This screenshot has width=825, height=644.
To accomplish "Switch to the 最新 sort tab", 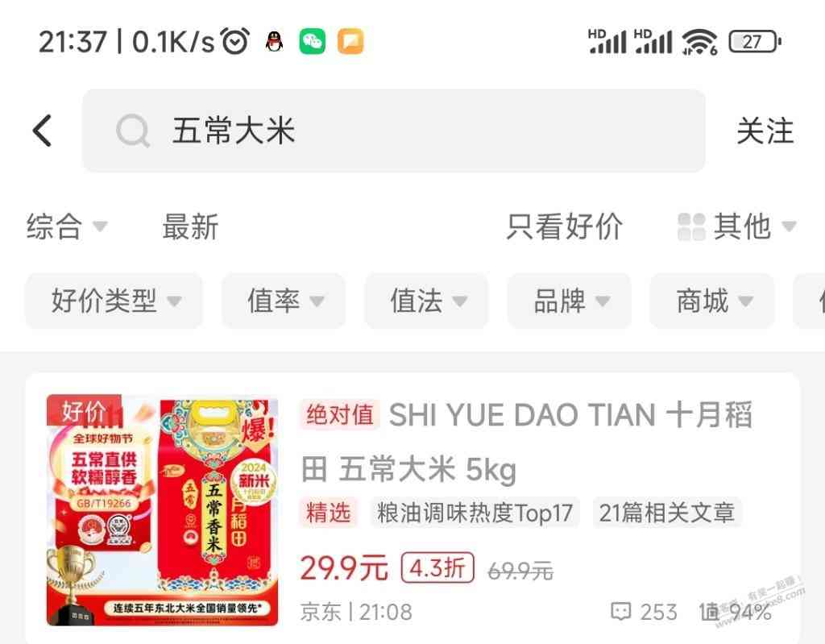I will point(190,227).
